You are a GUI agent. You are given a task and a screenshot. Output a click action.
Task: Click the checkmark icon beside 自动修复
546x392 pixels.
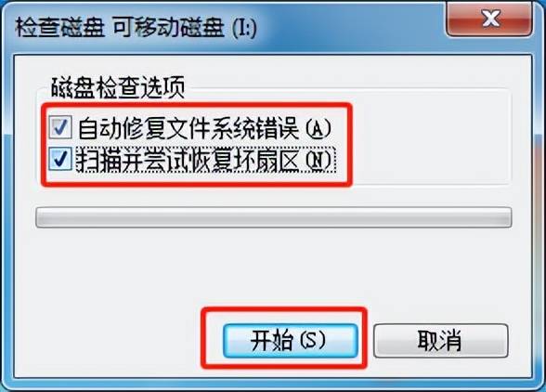pos(60,127)
